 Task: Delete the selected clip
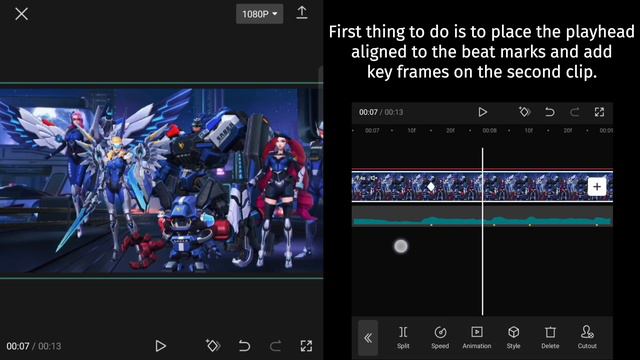point(550,338)
